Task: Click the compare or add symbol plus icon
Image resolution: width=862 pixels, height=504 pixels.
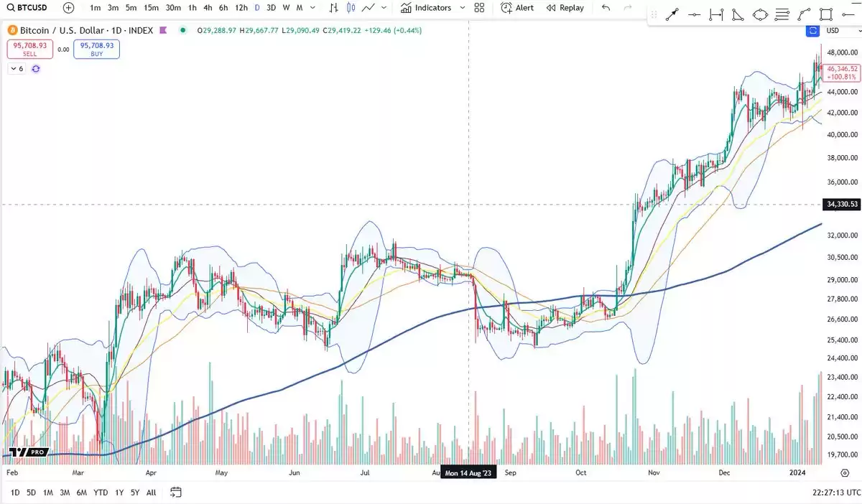Action: click(x=68, y=7)
